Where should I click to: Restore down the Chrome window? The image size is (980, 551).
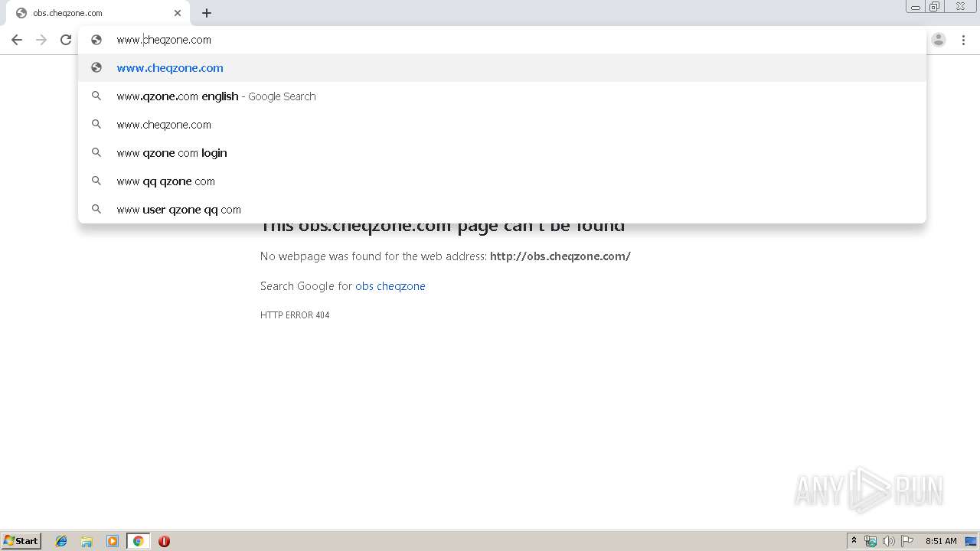coord(935,7)
